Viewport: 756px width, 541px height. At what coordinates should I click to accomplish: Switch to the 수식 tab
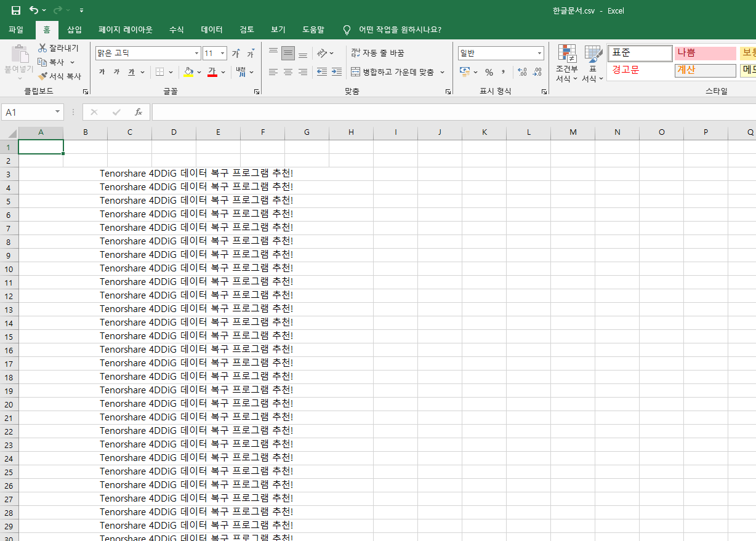177,30
